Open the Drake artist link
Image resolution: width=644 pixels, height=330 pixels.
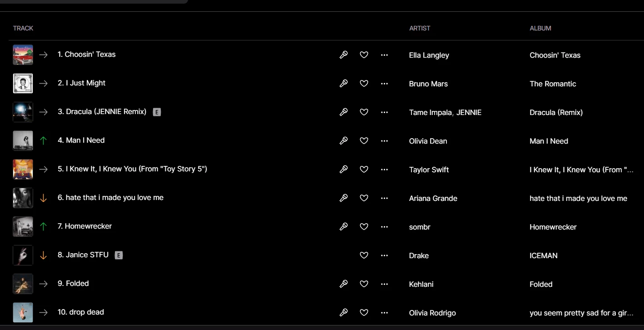click(419, 256)
